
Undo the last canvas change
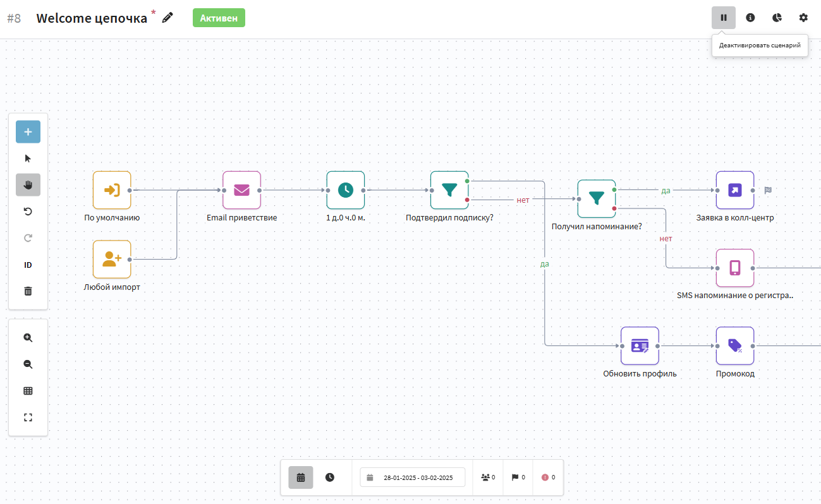pyautogui.click(x=28, y=212)
